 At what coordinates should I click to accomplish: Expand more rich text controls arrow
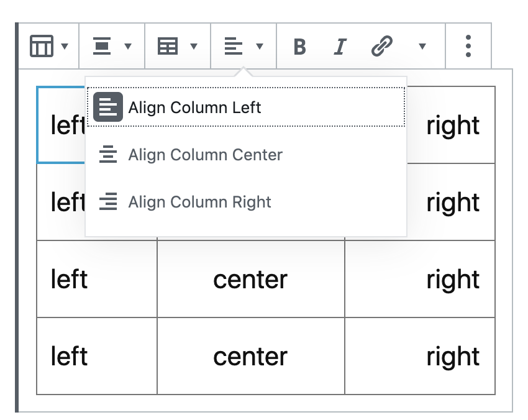tap(422, 47)
